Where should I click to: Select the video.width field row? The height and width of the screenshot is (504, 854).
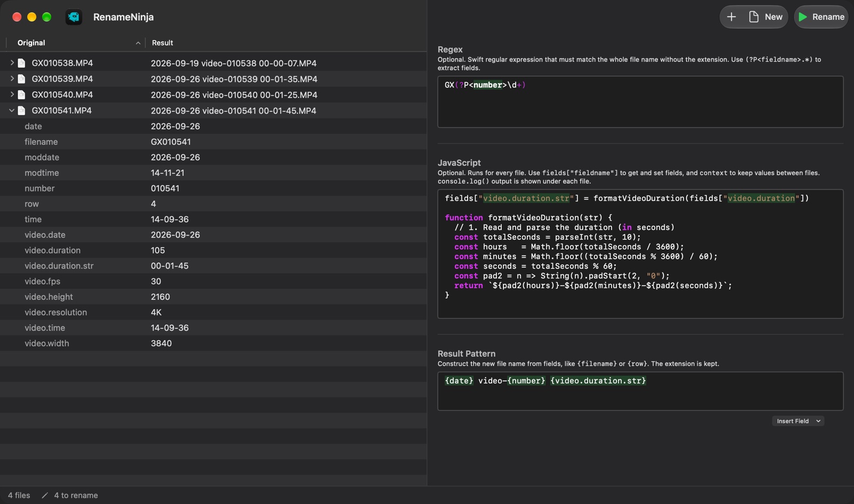[213, 343]
